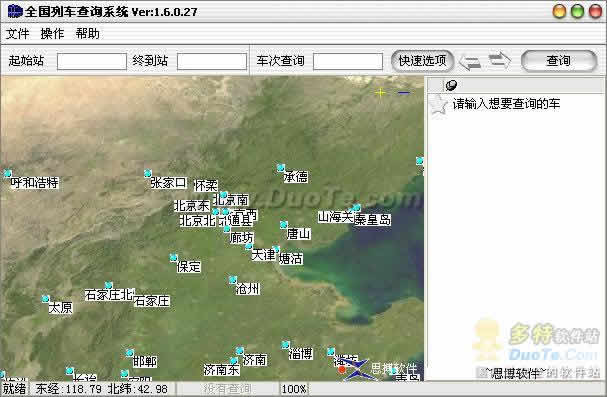The image size is (607, 397).
Task: Click the globe icon in results header
Action: tap(451, 85)
